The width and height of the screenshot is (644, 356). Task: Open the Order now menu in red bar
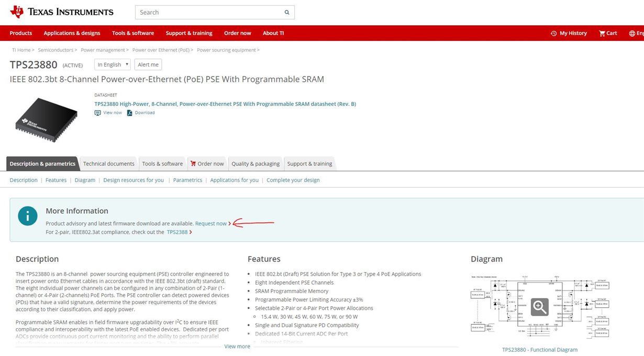point(238,33)
